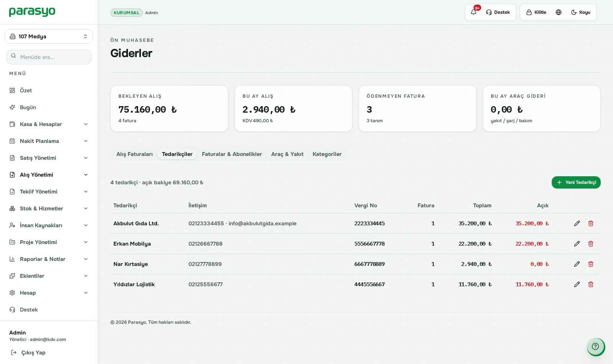
Task: Expand Teklif Yönetimi menu
Action: click(x=49, y=192)
